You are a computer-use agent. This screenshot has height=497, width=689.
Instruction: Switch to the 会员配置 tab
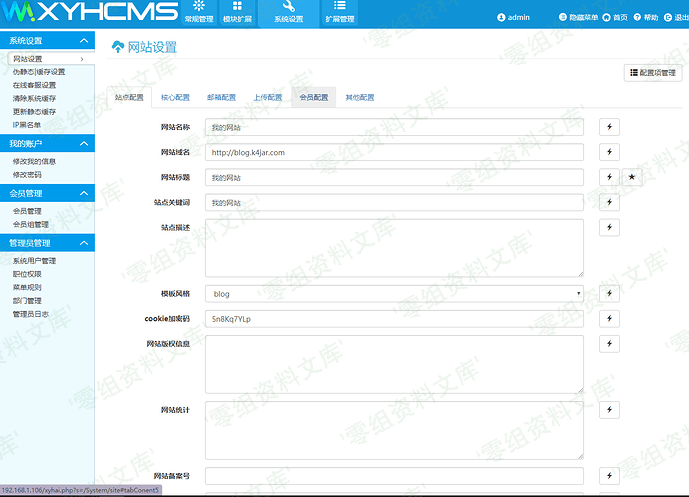click(x=313, y=98)
